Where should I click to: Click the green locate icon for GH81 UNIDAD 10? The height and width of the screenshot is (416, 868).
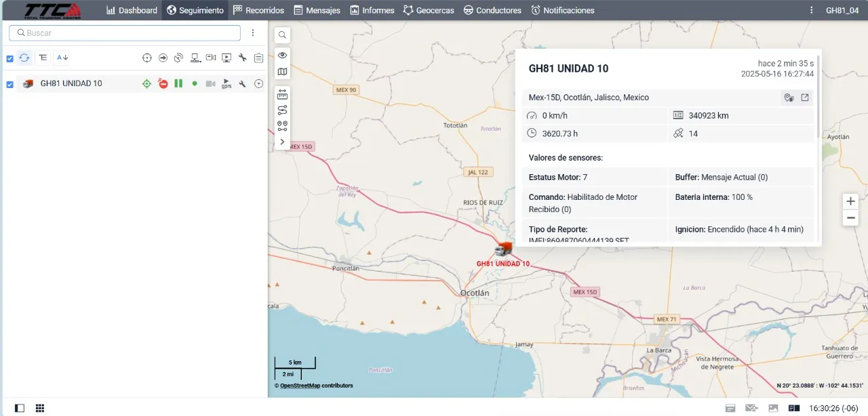click(146, 83)
